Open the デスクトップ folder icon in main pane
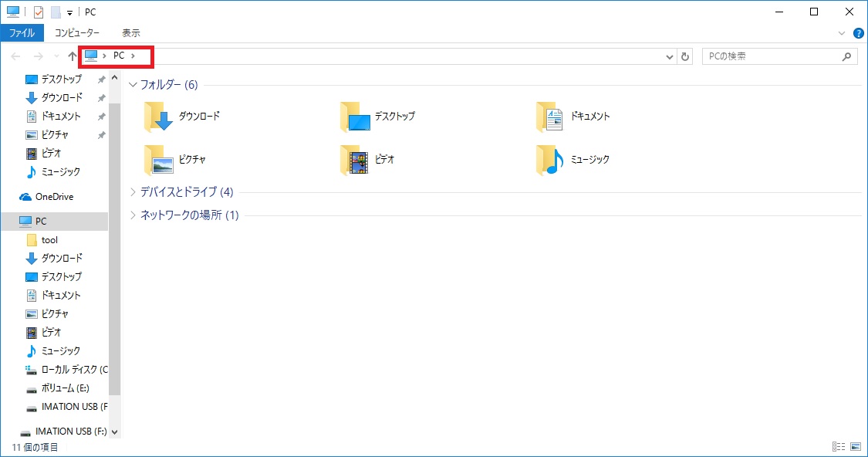The image size is (868, 457). [x=356, y=117]
